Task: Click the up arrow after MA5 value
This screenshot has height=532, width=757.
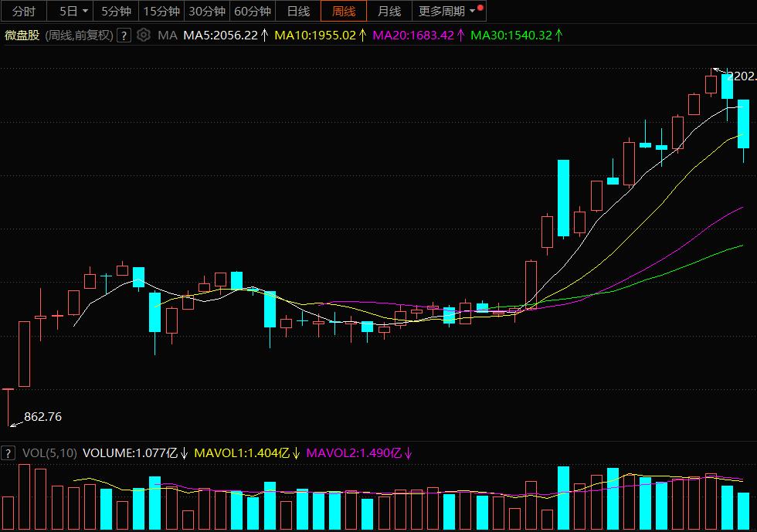Action: [264, 35]
